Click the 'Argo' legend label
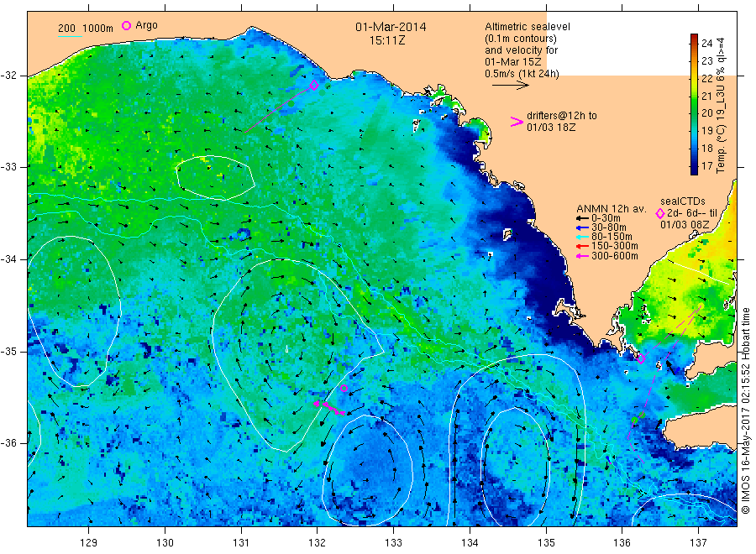The image size is (756, 554). 146,25
